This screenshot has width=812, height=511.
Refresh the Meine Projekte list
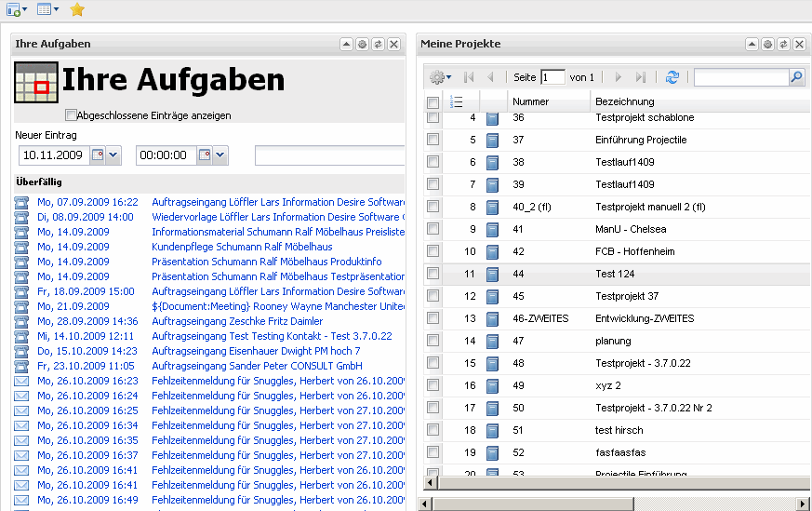point(672,77)
